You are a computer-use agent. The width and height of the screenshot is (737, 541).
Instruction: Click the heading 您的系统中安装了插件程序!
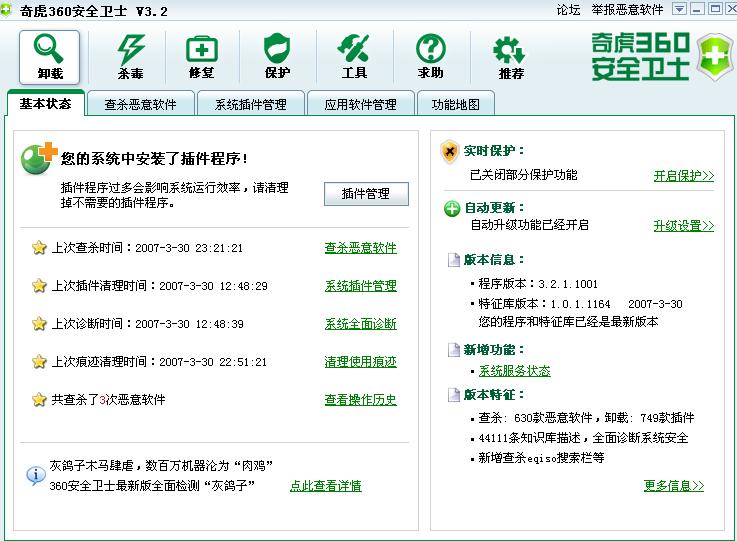155,158
